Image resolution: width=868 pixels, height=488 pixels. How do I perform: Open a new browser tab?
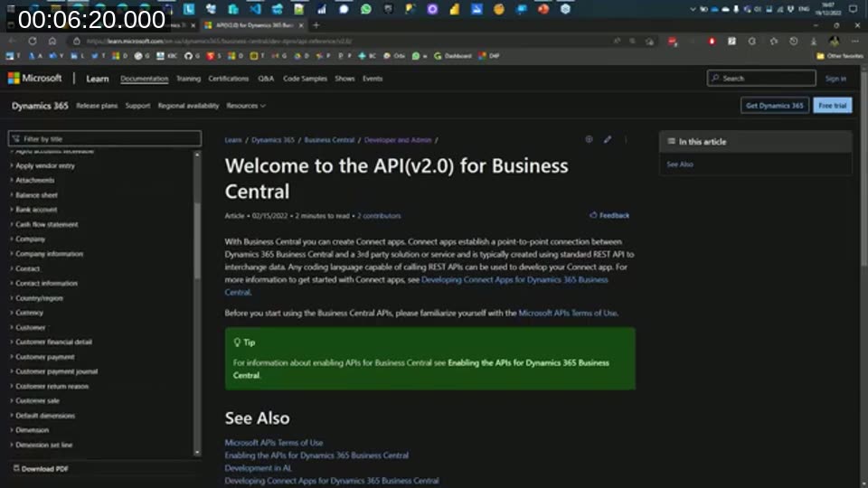316,25
